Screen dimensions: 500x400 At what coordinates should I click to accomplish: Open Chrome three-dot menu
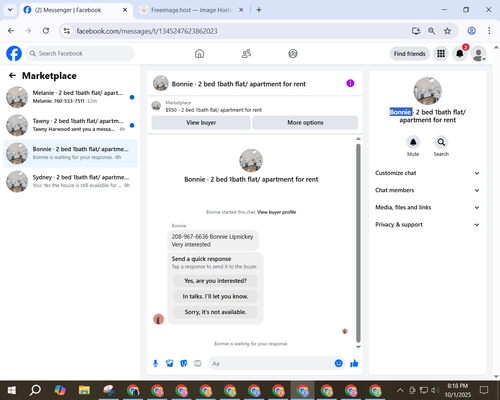click(489, 31)
